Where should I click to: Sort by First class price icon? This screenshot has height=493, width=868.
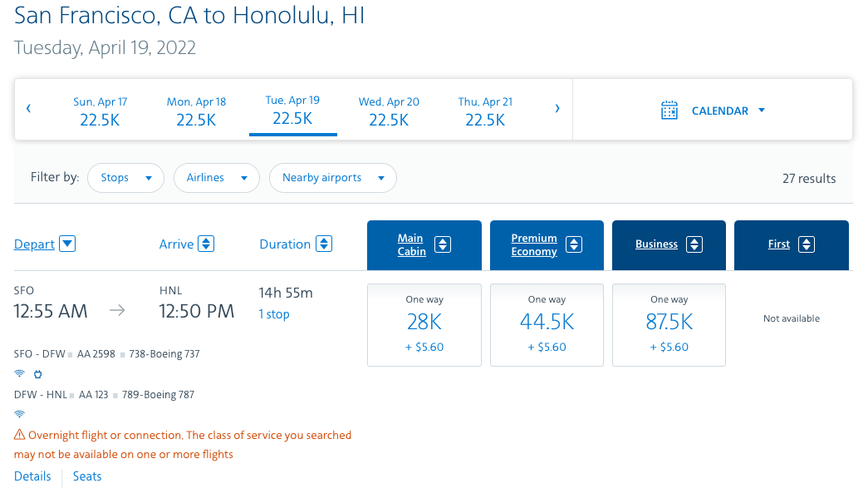807,244
